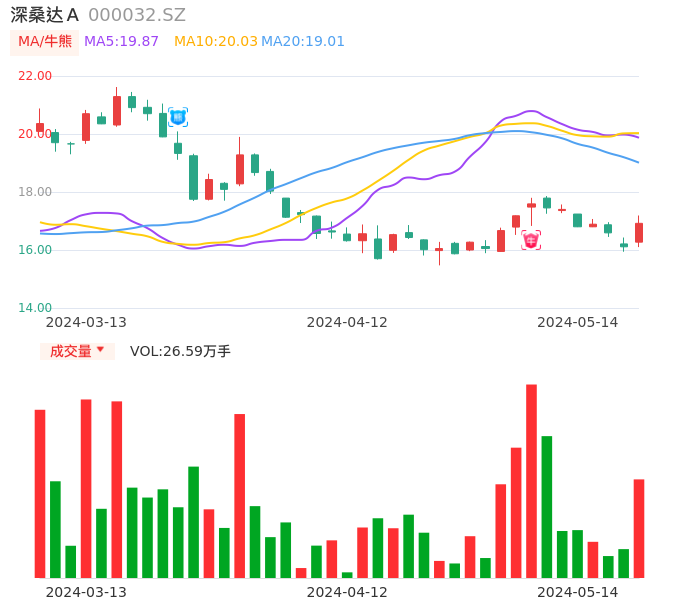The height and width of the screenshot is (606, 686).
Task: Click the 14.00 price axis label
Action: coord(35,308)
